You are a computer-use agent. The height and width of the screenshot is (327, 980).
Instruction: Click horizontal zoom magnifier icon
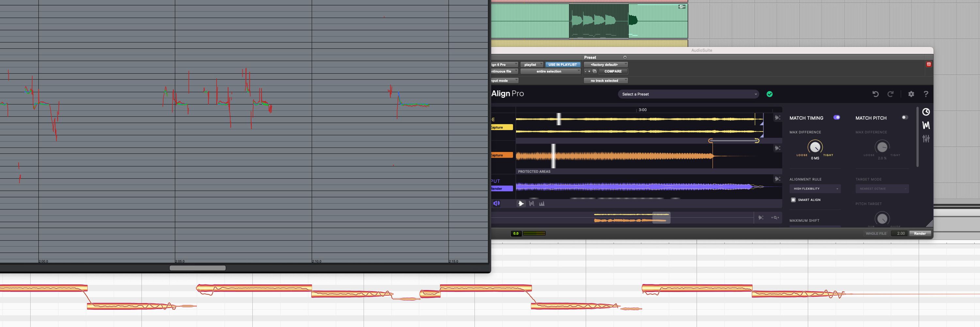(775, 218)
